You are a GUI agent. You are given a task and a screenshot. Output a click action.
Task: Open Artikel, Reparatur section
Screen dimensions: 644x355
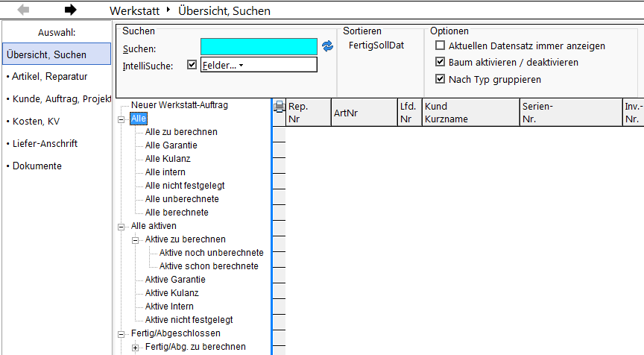[49, 76]
